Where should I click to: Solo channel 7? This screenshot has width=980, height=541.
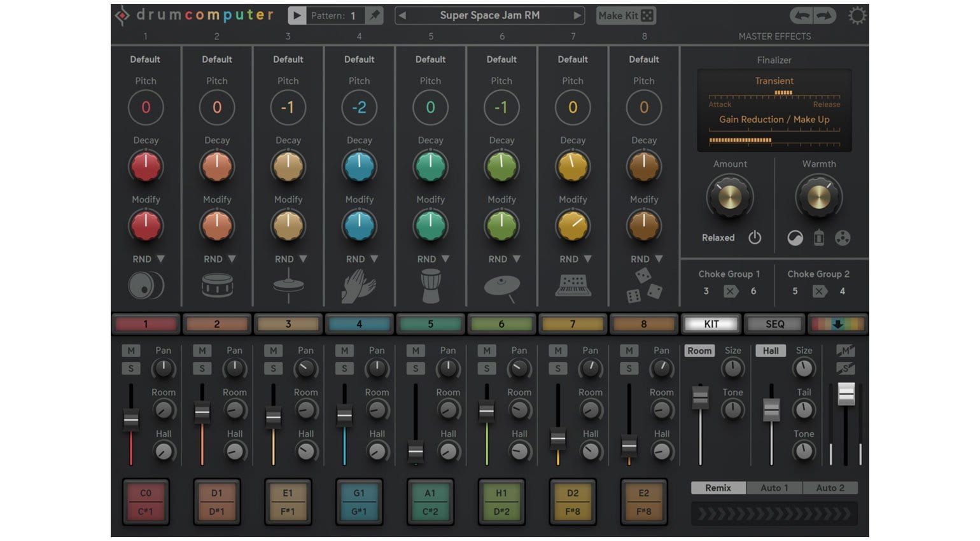coord(558,368)
